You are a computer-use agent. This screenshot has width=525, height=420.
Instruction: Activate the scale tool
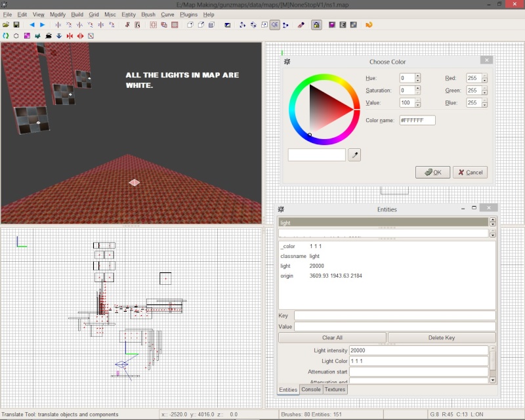(264, 25)
